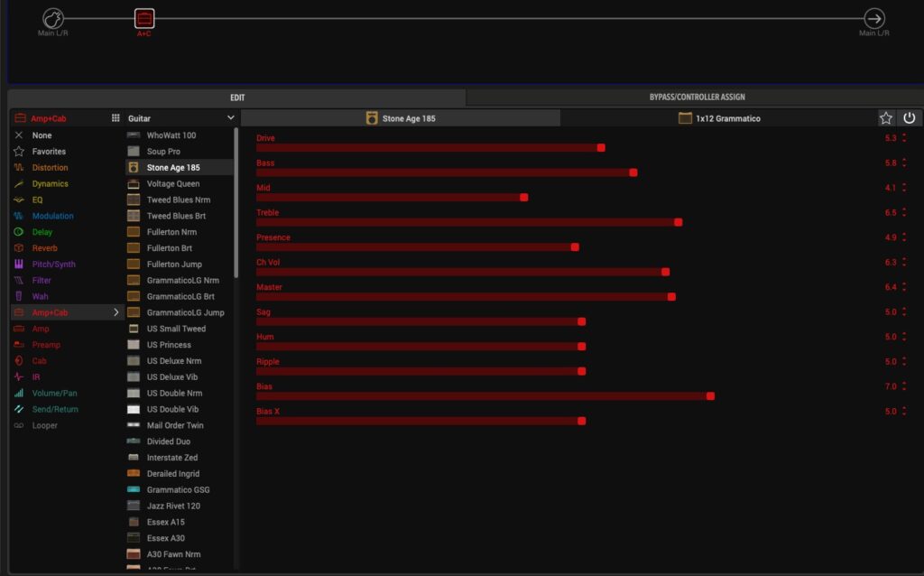The width and height of the screenshot is (924, 576).
Task: Click the guitar input block icon
Action: tap(53, 19)
